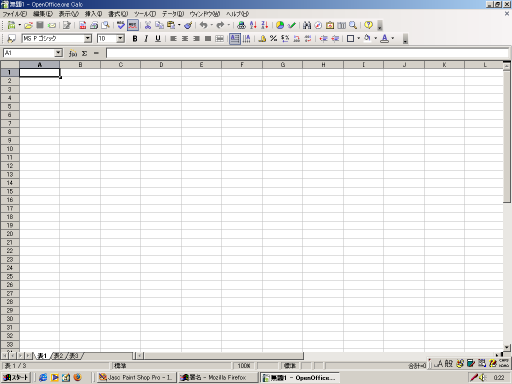Expand the font size dropdown

pos(120,39)
